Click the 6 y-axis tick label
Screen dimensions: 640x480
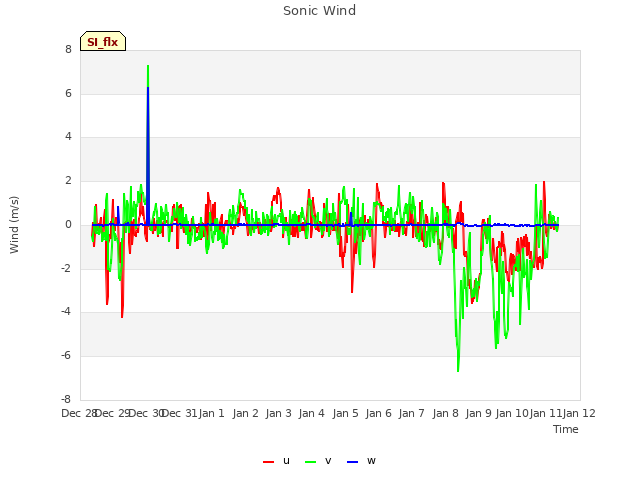click(x=68, y=93)
